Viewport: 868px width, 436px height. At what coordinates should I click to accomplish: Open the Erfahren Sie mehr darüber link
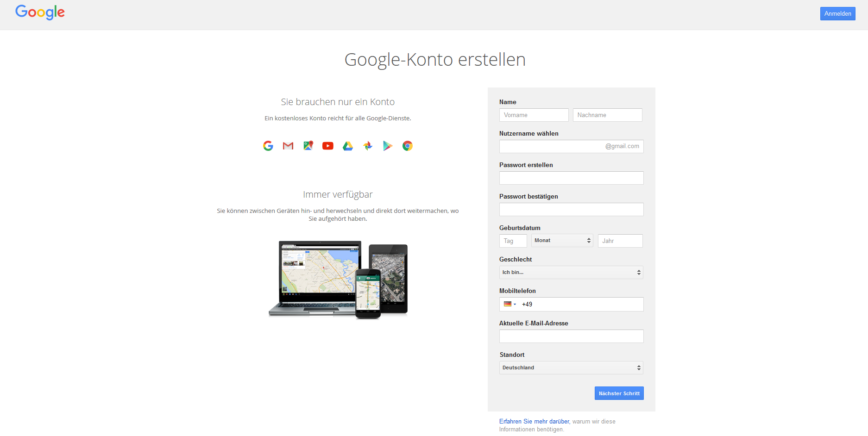point(534,421)
